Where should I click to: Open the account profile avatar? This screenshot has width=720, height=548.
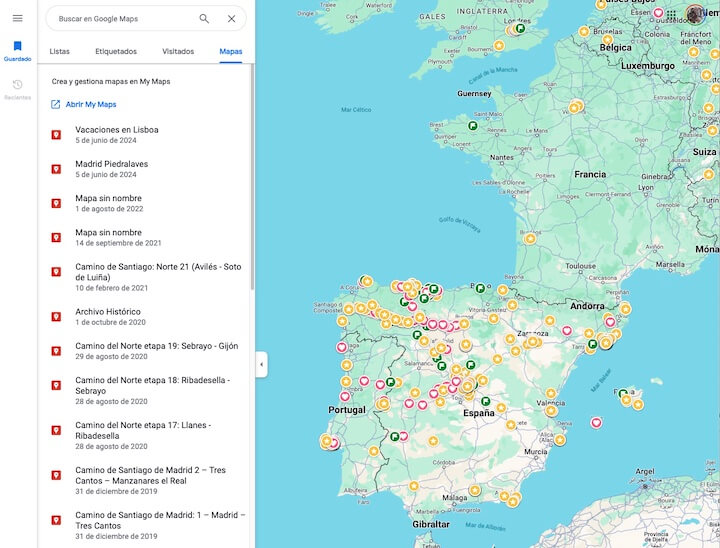pos(694,14)
